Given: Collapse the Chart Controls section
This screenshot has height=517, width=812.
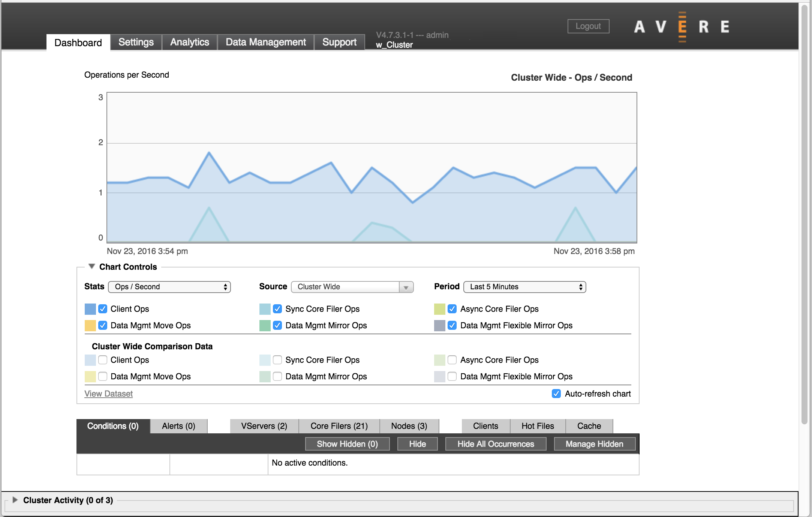Looking at the screenshot, I should [91, 266].
